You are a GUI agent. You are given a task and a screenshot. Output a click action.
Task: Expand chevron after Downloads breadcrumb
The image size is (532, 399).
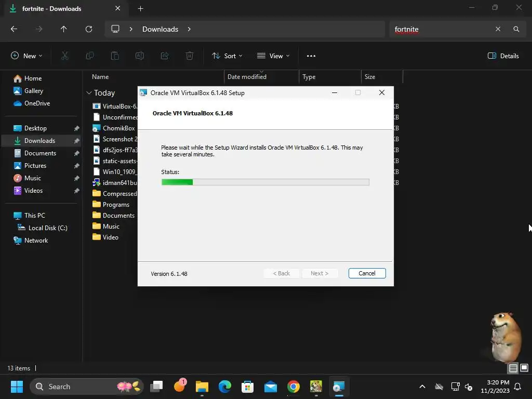coord(189,29)
